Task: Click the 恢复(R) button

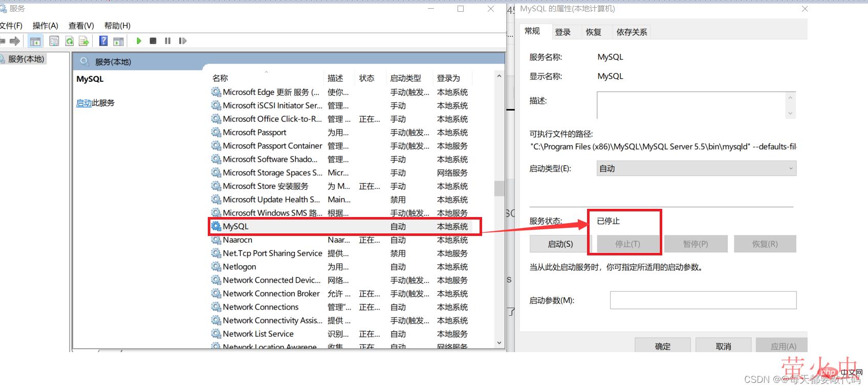Action: point(765,244)
